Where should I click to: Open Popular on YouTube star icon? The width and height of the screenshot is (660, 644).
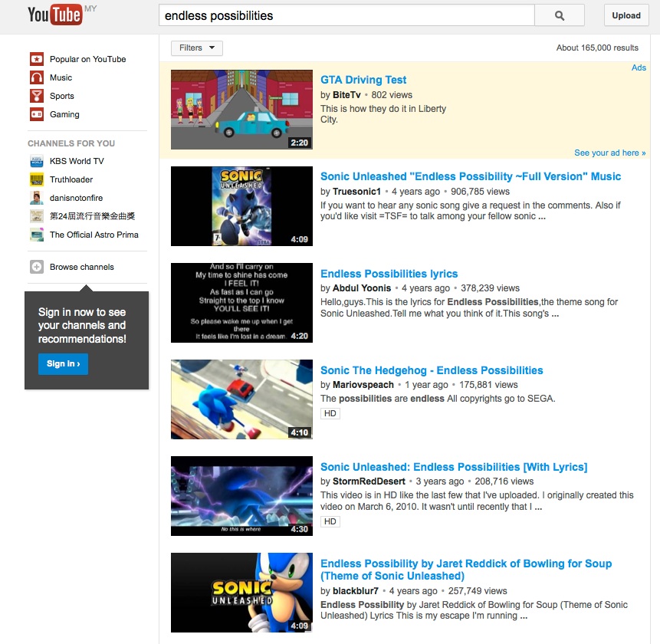(x=36, y=59)
